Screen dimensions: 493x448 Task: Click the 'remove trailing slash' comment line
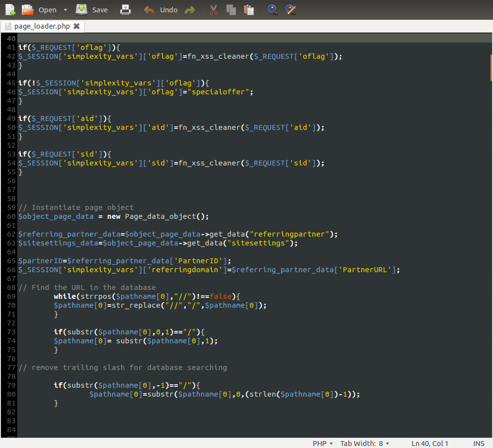pyautogui.click(x=123, y=367)
